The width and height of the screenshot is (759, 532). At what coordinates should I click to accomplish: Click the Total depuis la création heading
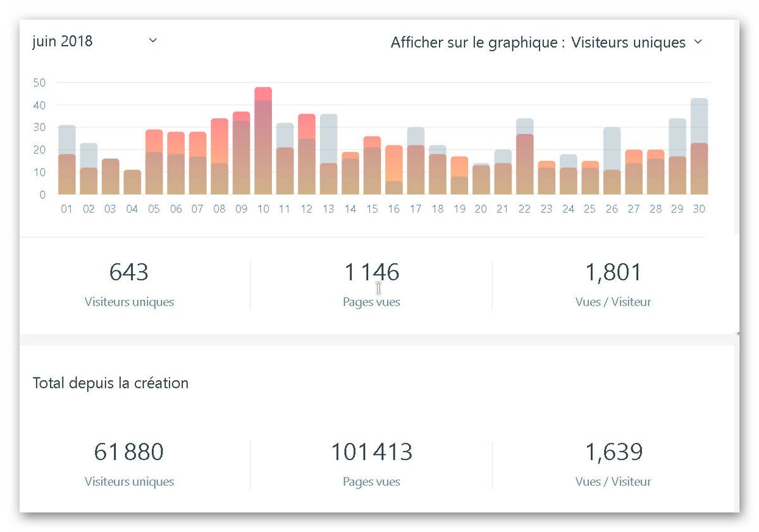tap(111, 383)
